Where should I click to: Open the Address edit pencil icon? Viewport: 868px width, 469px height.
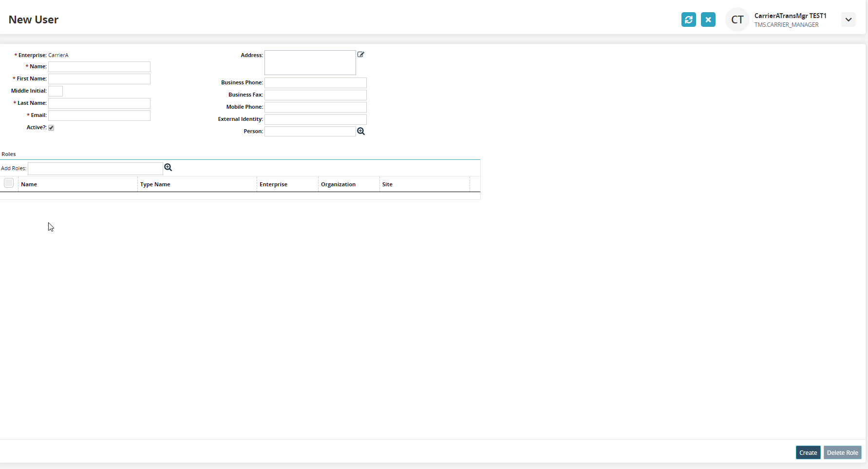(361, 55)
